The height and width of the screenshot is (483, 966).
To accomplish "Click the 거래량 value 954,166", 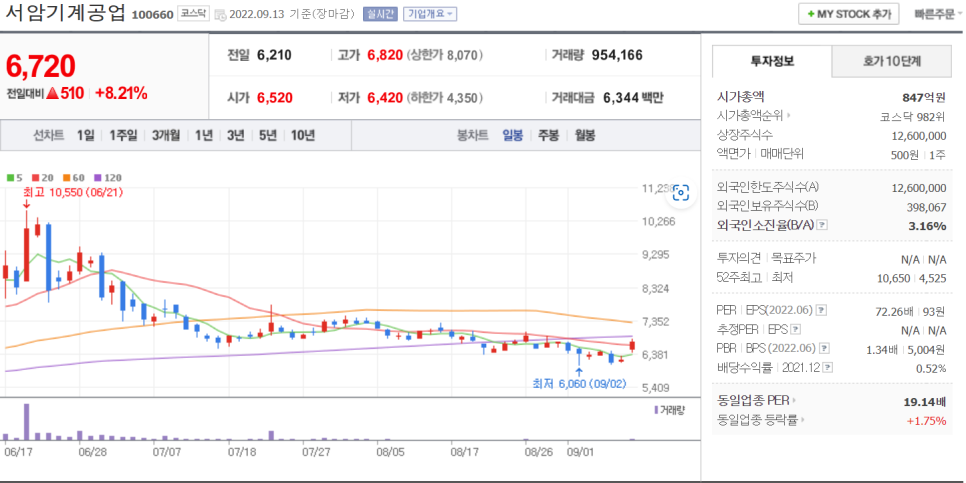I will [617, 55].
